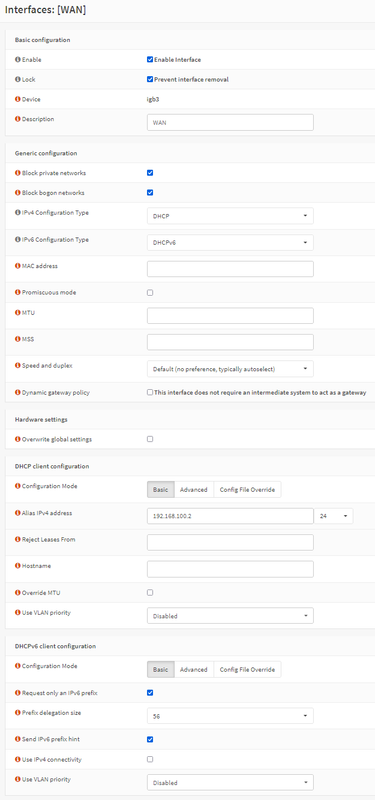Enable Promiscuous mode checkbox

pyautogui.click(x=150, y=293)
